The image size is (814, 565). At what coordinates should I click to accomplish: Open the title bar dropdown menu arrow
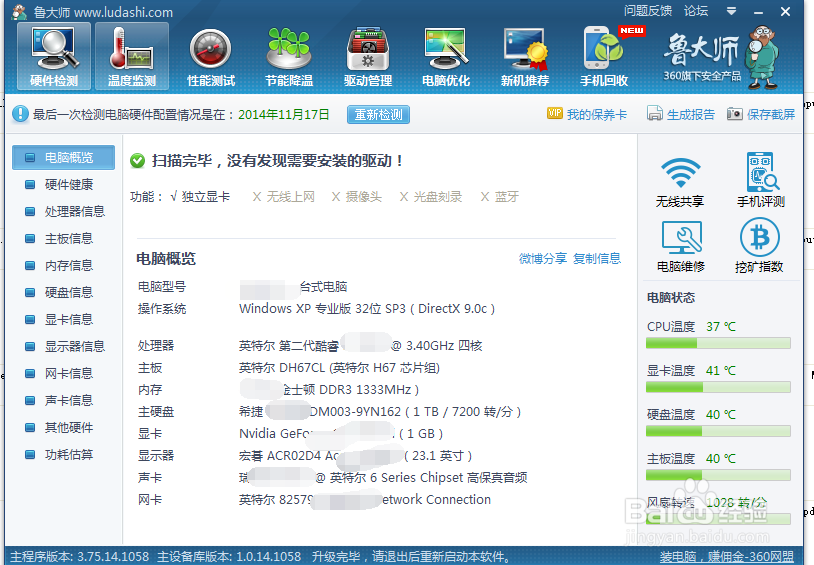731,11
